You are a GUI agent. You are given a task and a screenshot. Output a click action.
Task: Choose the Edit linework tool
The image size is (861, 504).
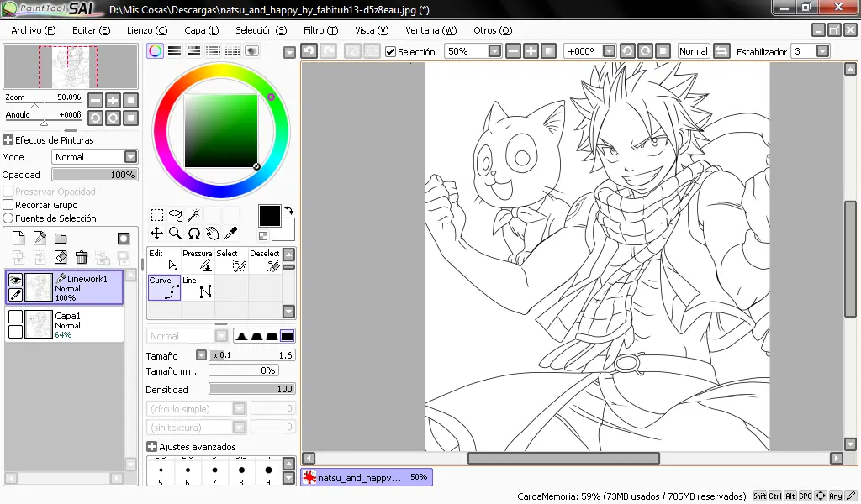tap(164, 260)
